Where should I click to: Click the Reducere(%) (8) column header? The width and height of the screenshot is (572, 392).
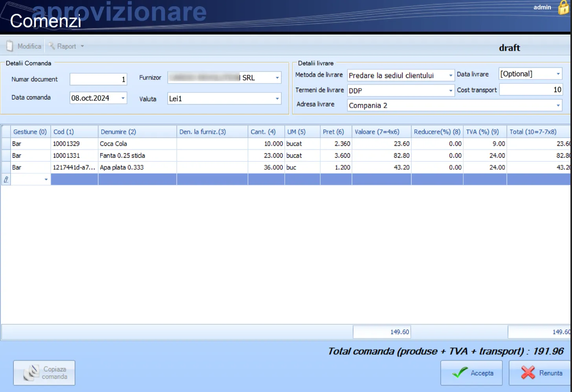click(x=437, y=132)
